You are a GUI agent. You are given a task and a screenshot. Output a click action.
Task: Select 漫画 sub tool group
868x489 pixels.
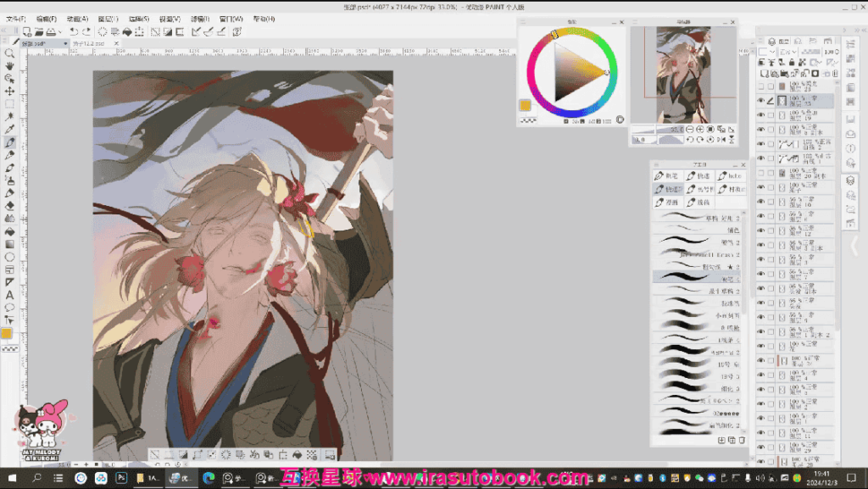(667, 203)
